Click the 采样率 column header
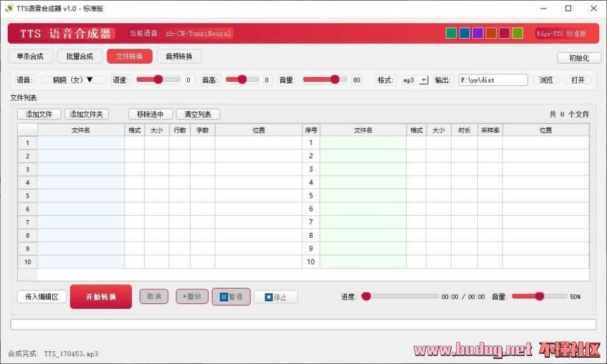This screenshot has height=364, width=607. [x=490, y=131]
